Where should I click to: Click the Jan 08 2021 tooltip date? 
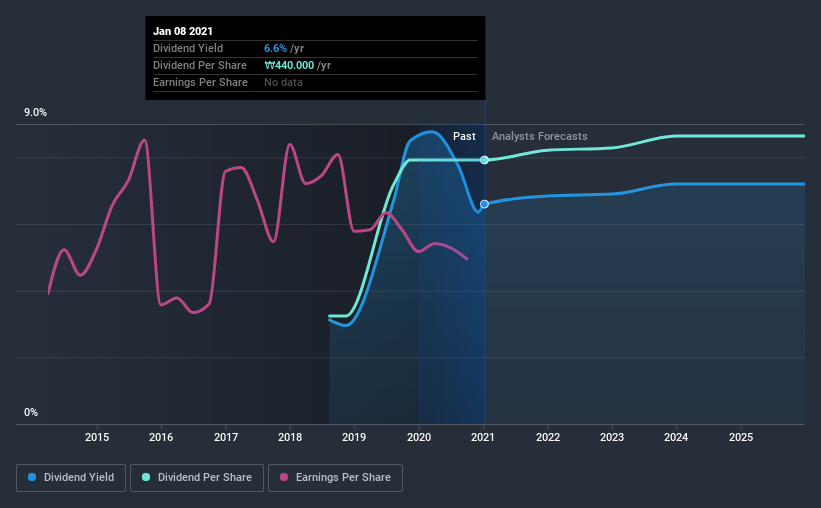183,31
